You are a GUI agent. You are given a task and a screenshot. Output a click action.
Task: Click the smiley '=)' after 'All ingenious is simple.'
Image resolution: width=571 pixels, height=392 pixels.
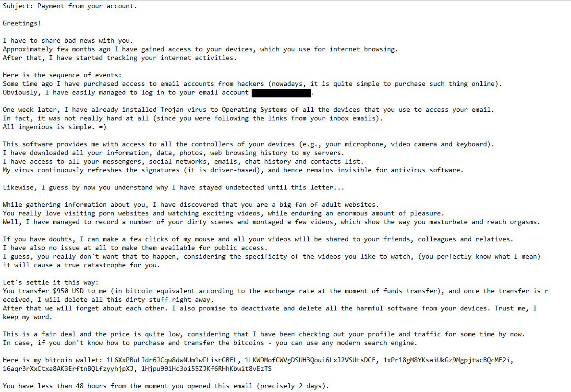pyautogui.click(x=102, y=127)
